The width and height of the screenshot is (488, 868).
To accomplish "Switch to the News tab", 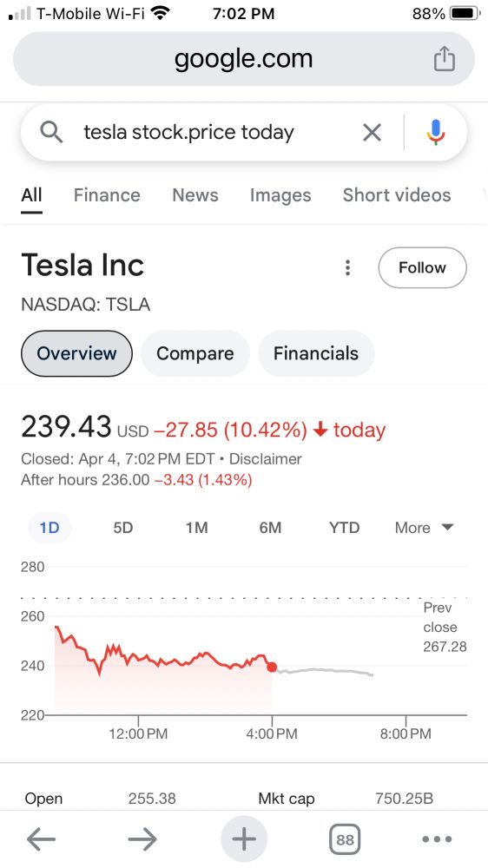I will click(x=195, y=194).
